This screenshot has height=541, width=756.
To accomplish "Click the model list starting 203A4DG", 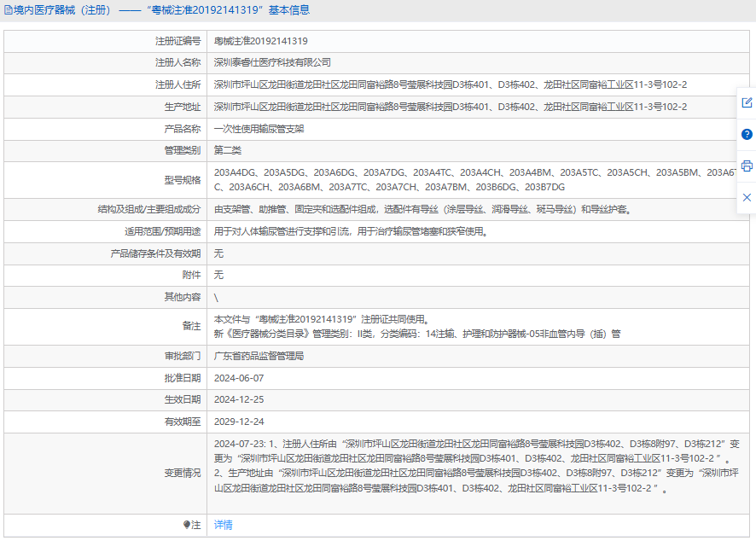I will tap(475, 179).
